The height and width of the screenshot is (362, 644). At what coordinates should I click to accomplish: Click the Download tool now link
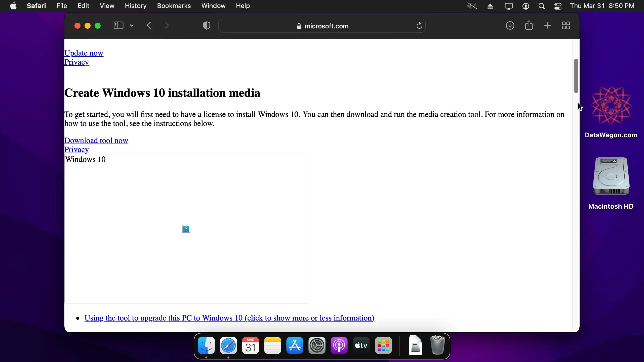[x=96, y=140]
